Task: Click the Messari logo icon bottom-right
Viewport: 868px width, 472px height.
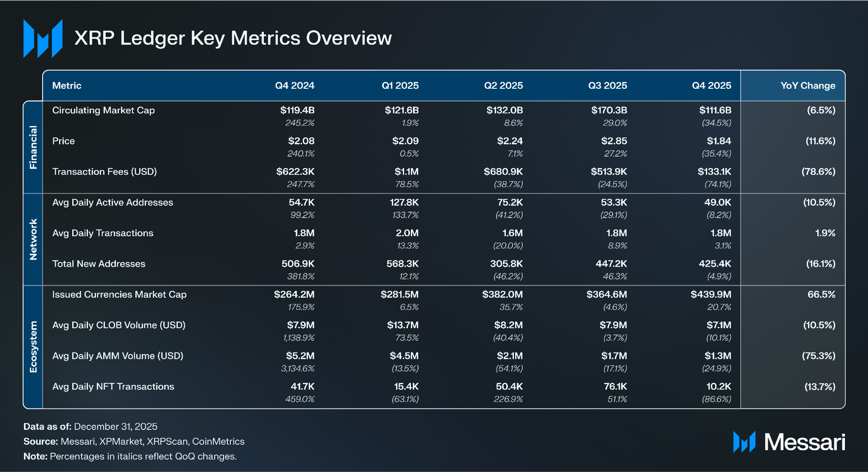Action: click(744, 442)
